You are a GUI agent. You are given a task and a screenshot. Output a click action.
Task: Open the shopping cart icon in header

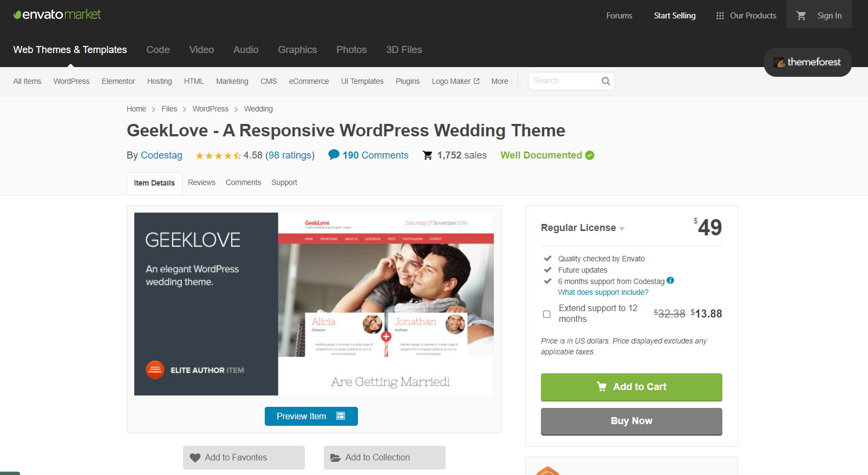[x=801, y=16]
